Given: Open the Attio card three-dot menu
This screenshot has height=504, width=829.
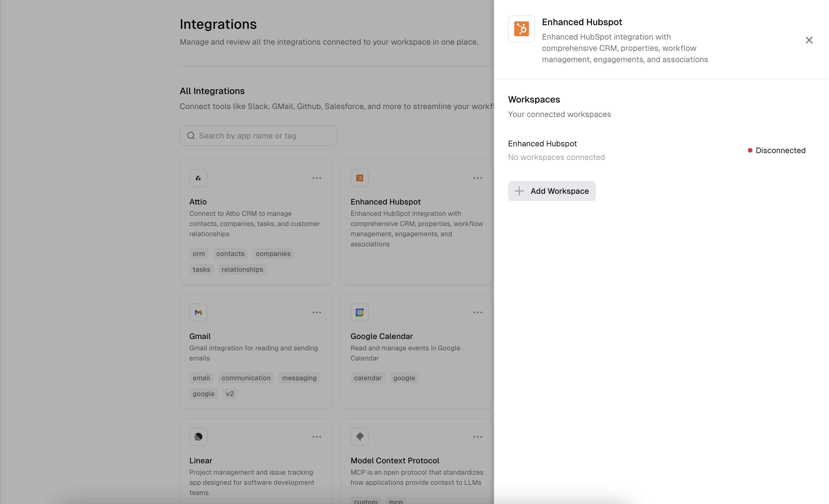Looking at the screenshot, I should pos(316,178).
